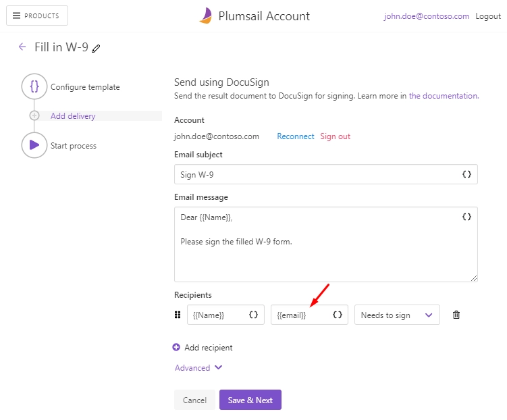Click the Add recipient label
This screenshot has width=507, height=420.
pos(209,348)
